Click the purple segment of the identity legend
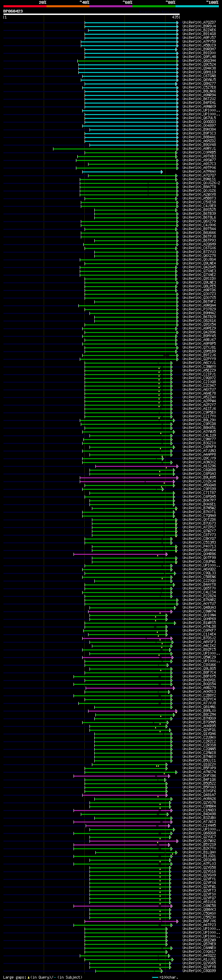The image size is (222, 980). [x=111, y=7]
